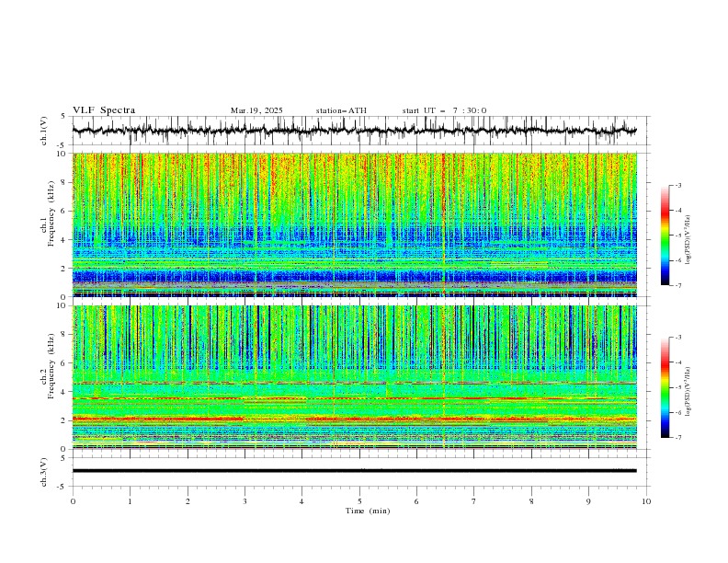Select the ch.2 "Frequency (kHz)" axis label
Viewport: 728px width, 563px height.
(51, 366)
